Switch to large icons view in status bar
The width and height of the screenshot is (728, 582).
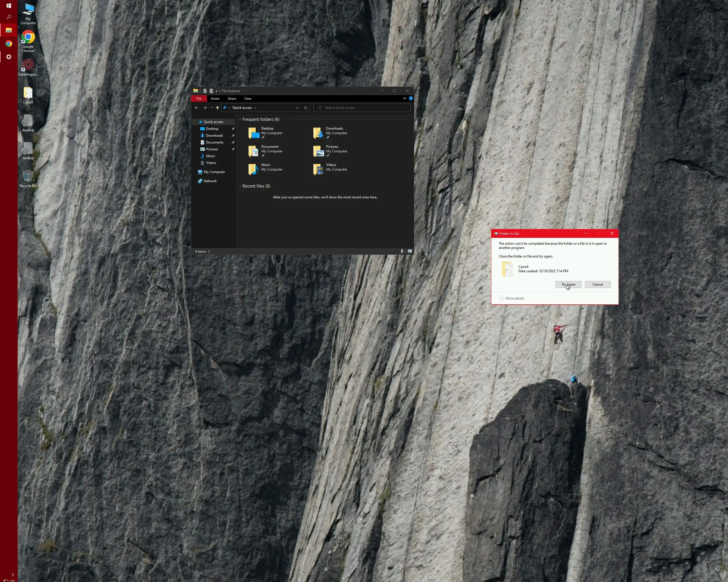(x=409, y=251)
